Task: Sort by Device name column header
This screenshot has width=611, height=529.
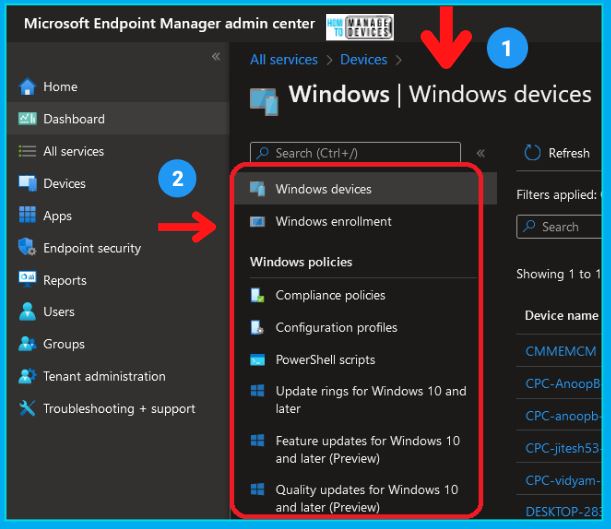Action: click(x=561, y=315)
